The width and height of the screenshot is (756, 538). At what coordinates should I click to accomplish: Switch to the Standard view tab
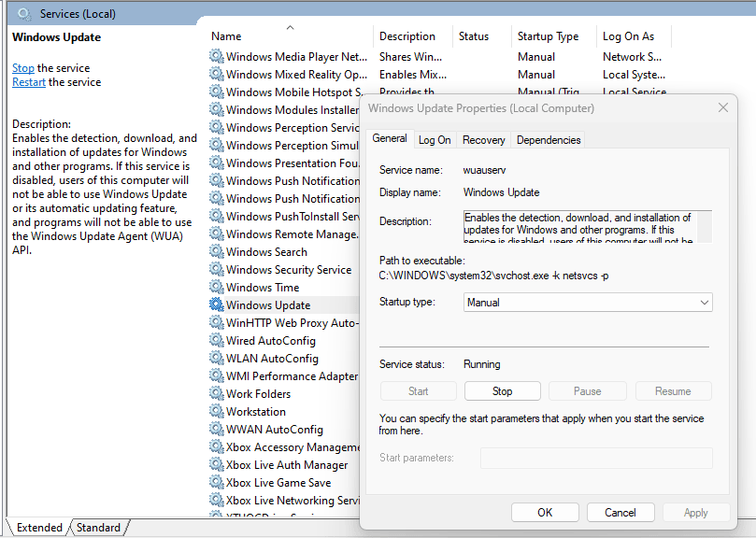point(97,527)
